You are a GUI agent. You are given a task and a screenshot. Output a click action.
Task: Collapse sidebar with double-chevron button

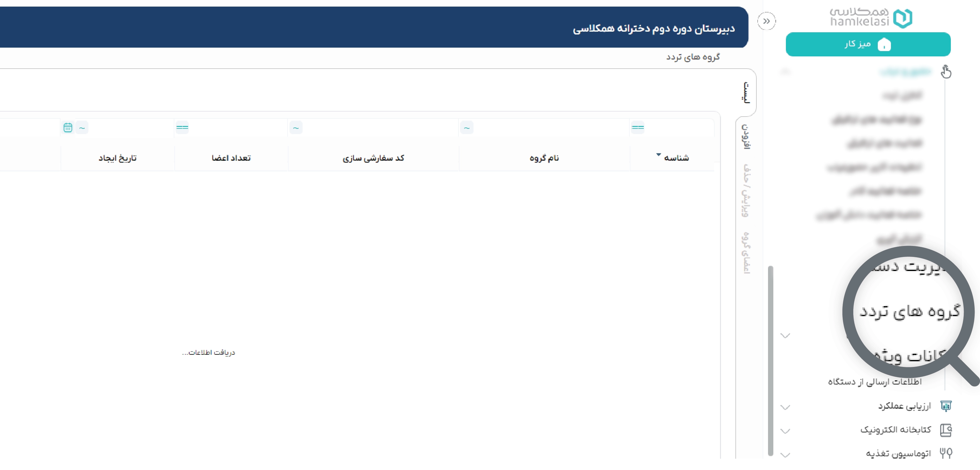[x=766, y=21]
